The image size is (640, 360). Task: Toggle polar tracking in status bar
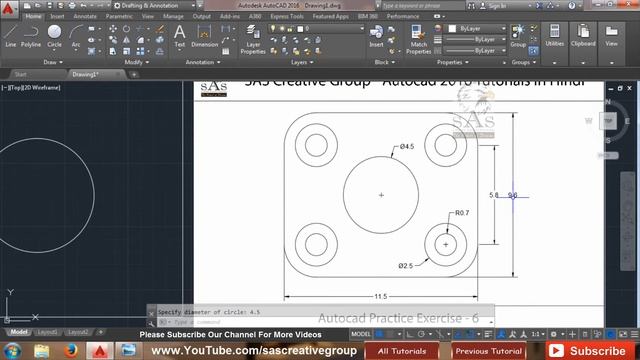[x=421, y=334]
